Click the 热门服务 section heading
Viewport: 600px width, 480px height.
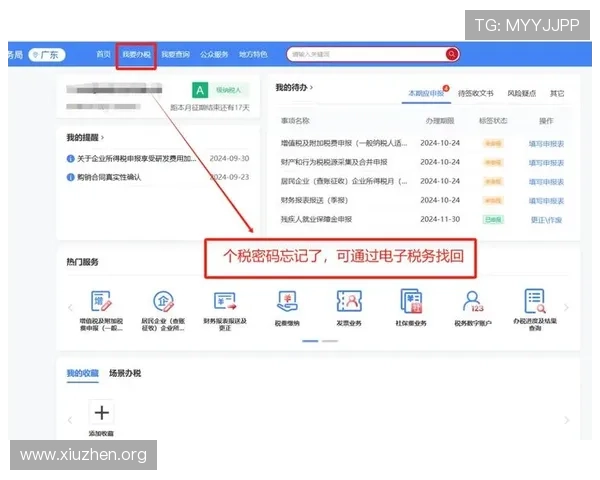pyautogui.click(x=82, y=262)
